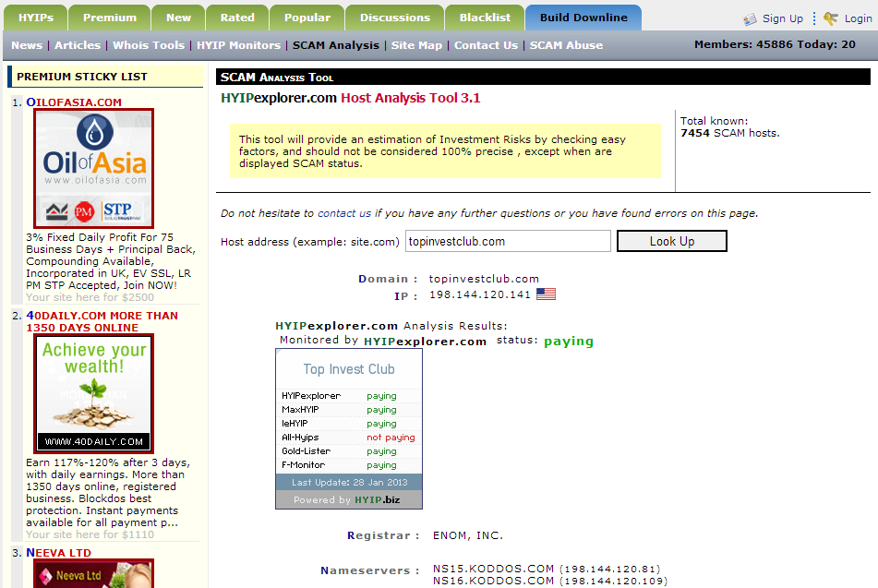Go to News page

point(27,45)
